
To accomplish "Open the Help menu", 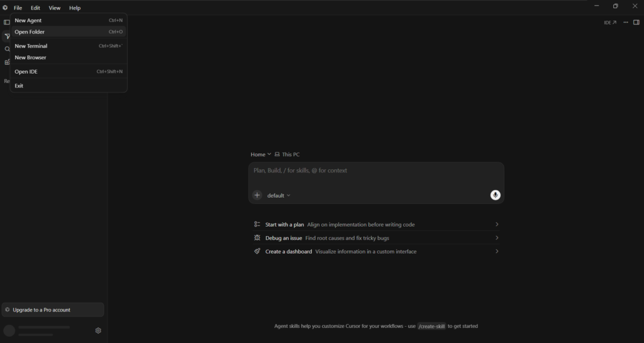I will (x=75, y=8).
